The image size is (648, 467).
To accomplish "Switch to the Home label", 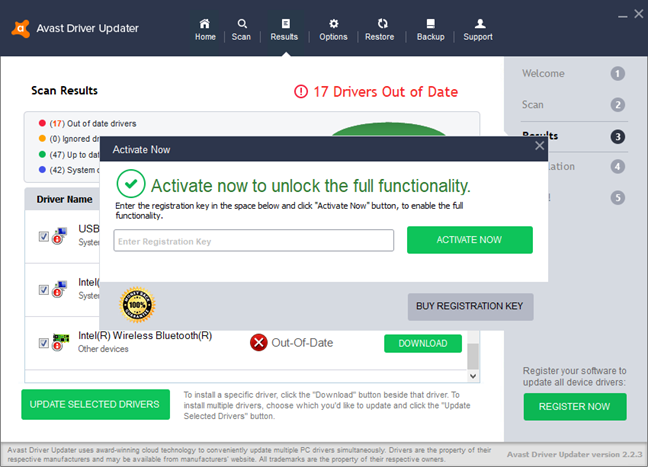I will (x=205, y=37).
